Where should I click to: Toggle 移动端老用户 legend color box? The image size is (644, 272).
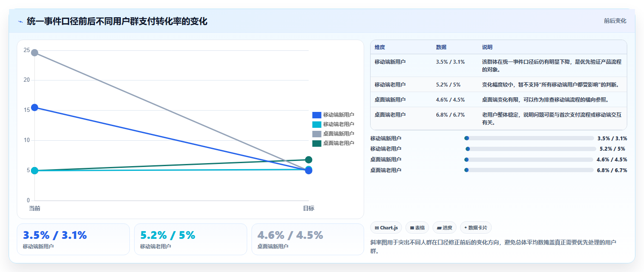(317, 124)
